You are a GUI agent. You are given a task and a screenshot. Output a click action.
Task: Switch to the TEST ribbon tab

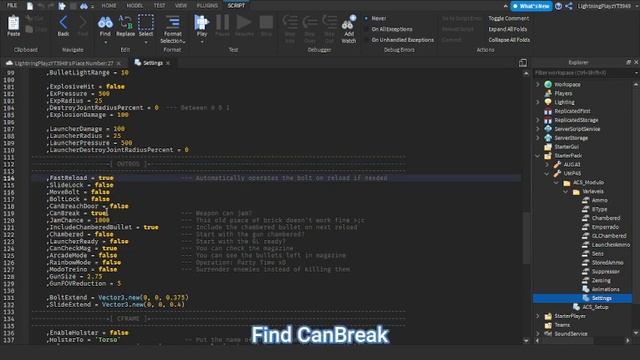[159, 6]
